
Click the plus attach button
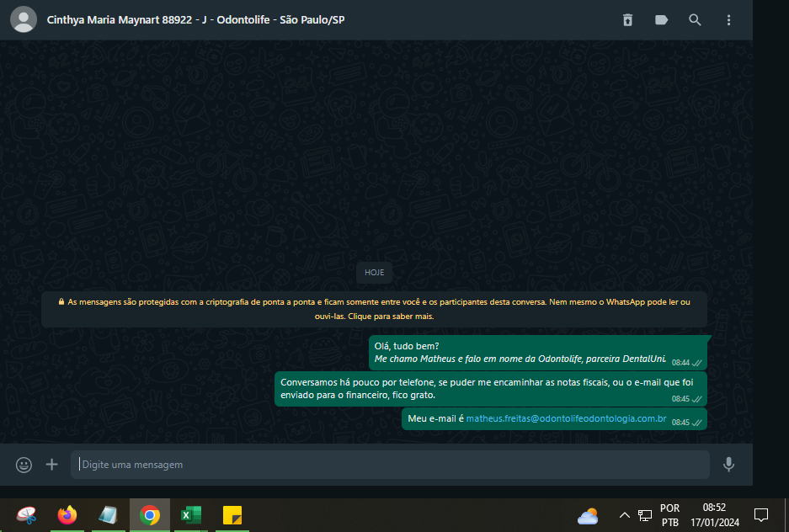pyautogui.click(x=52, y=465)
